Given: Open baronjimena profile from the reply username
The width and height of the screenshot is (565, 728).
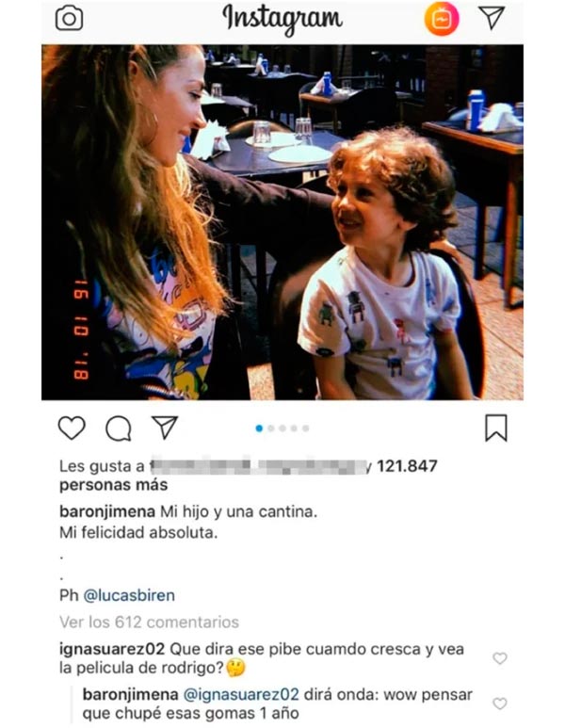Looking at the screenshot, I should (x=131, y=695).
